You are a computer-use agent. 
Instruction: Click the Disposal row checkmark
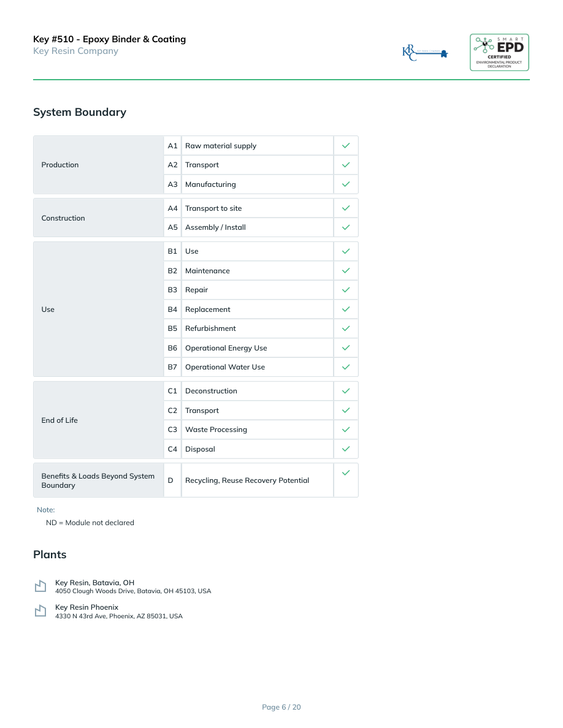[x=346, y=449]
